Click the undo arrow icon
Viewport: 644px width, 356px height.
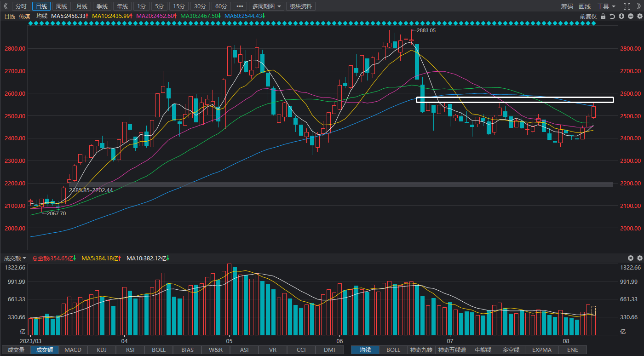612,16
